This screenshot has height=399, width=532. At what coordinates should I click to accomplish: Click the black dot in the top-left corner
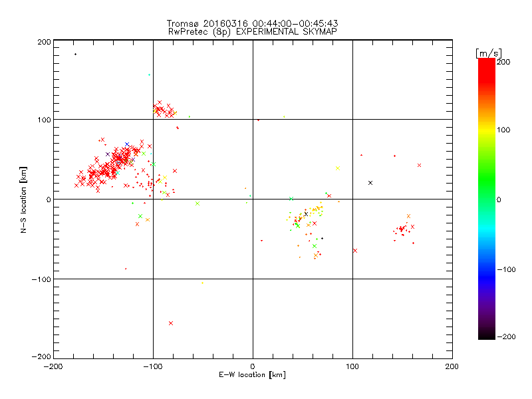75,55
